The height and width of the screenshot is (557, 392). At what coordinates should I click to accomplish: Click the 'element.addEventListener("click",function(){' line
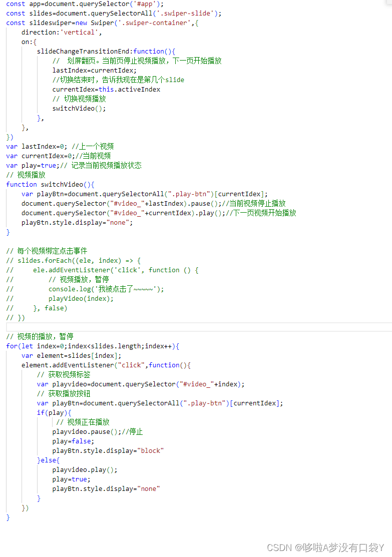(106, 365)
